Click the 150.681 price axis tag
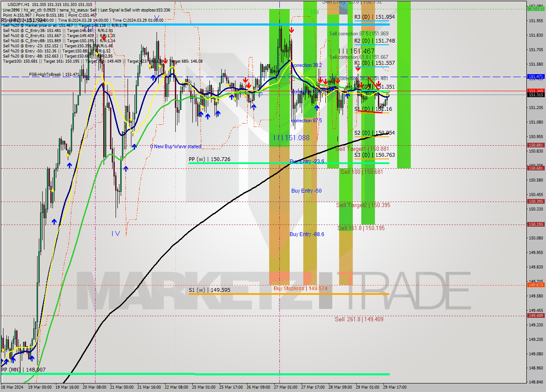This screenshot has width=546, height=392. [536, 168]
